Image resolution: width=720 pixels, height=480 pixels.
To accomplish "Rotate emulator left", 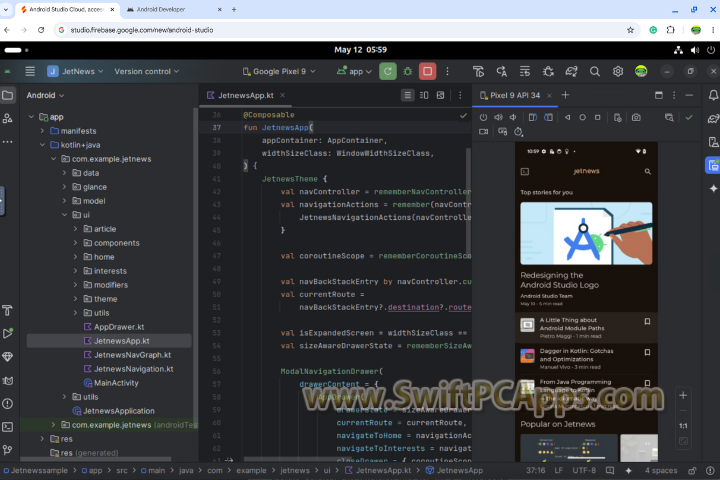I will tap(533, 118).
